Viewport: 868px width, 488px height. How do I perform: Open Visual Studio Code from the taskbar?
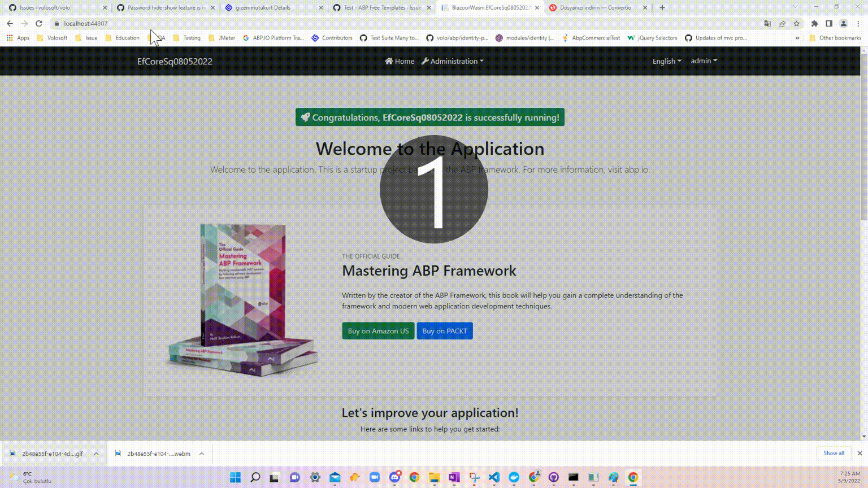click(494, 477)
